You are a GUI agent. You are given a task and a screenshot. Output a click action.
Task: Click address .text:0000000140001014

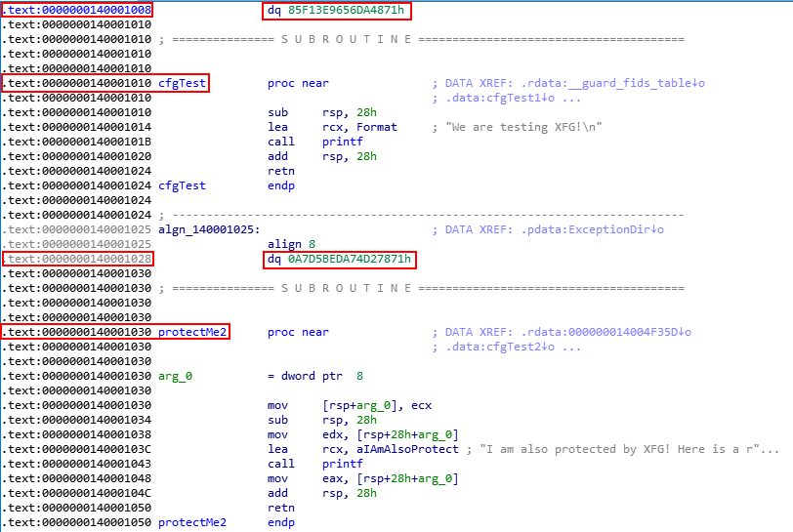point(76,127)
